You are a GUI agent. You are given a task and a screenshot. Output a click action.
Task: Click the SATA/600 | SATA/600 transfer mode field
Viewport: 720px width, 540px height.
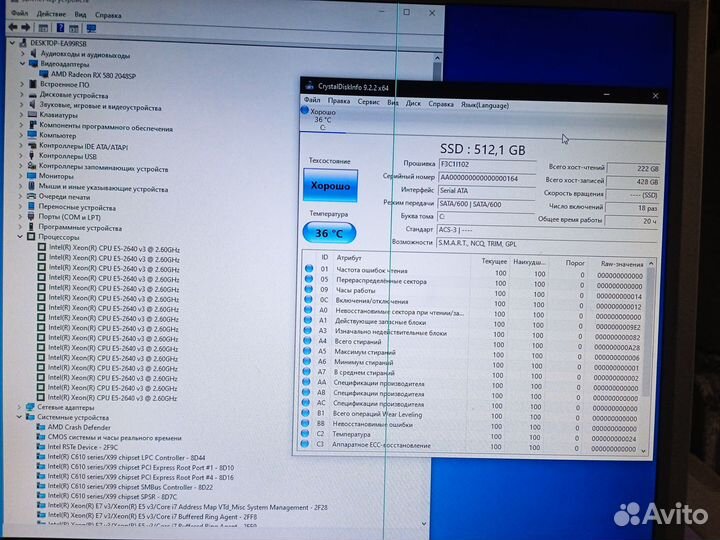487,204
